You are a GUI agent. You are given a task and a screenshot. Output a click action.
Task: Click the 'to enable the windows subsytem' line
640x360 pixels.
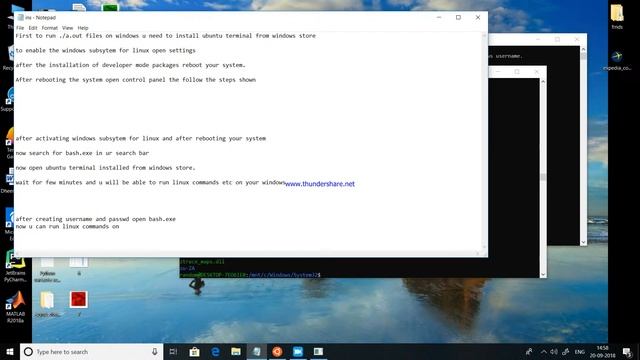pyautogui.click(x=105, y=51)
